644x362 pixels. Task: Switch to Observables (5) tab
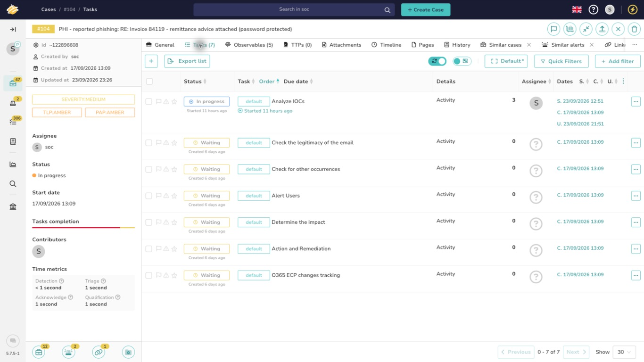point(249,45)
